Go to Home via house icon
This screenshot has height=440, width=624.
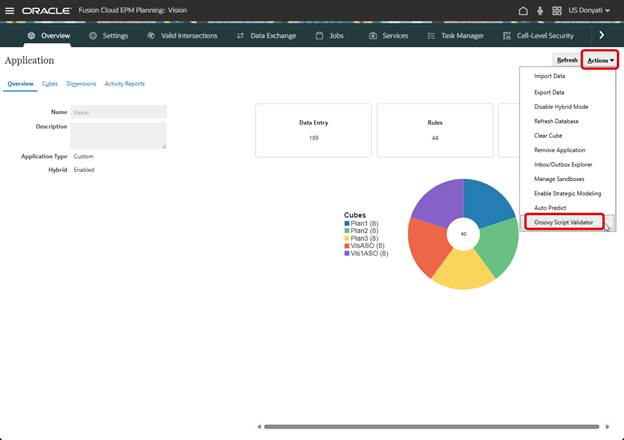523,10
